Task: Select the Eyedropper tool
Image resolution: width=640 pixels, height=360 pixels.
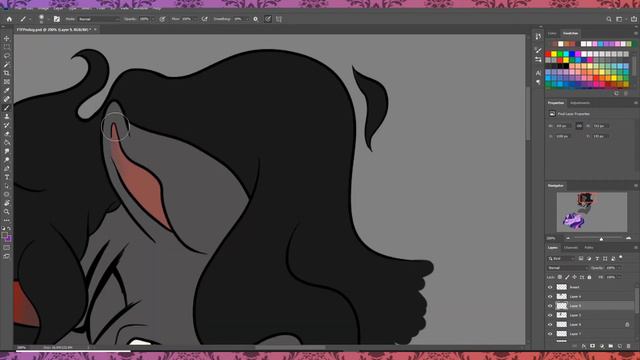Action: (7, 90)
